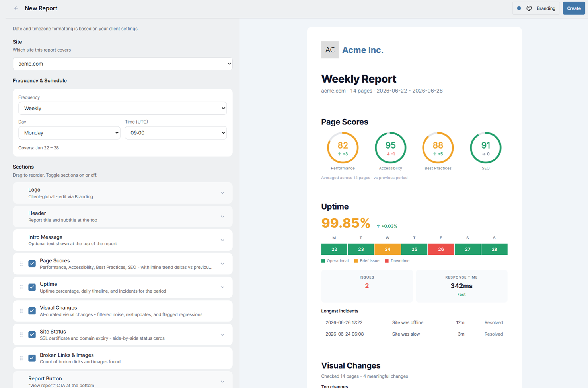Click the +0.03% uptime trend indicator
This screenshot has width=588, height=388.
pos(387,226)
